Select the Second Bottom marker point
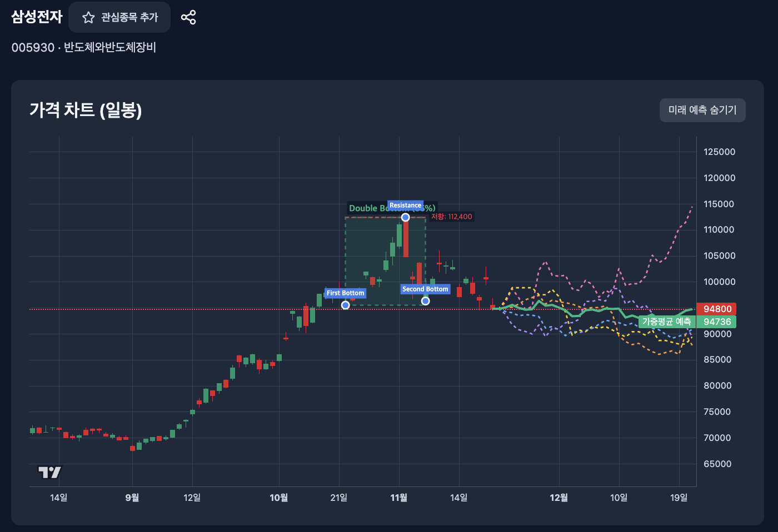The image size is (778, 532). 425,301
